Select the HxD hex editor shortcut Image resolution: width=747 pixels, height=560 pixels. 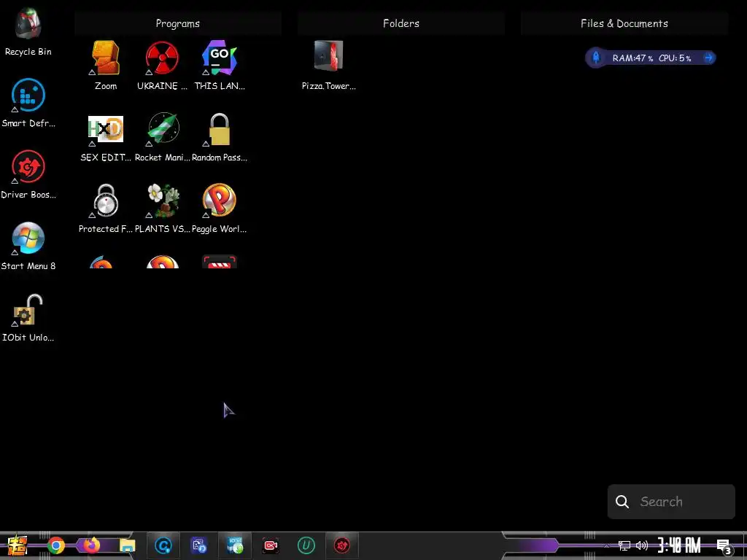[x=106, y=129]
